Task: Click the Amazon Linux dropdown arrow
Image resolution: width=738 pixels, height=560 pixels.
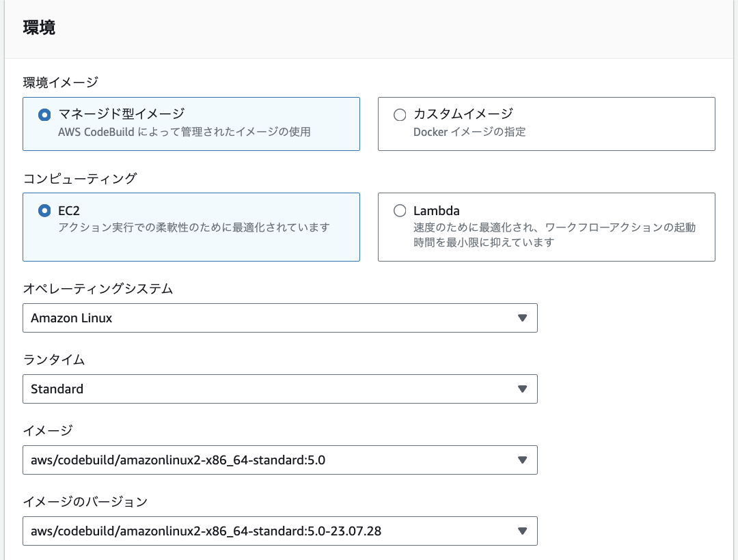Action: (522, 318)
